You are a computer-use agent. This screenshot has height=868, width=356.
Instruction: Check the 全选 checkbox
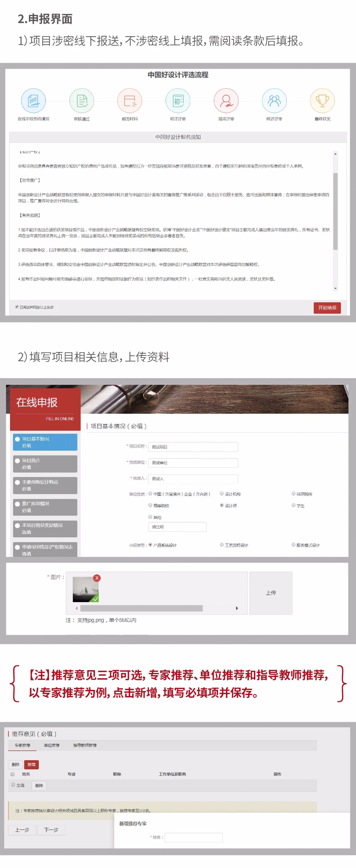tap(13, 784)
